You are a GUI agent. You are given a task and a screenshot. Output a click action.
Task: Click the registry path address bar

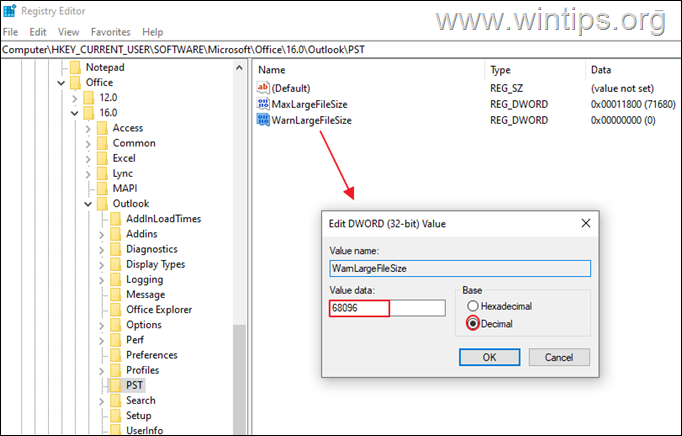coord(341,50)
